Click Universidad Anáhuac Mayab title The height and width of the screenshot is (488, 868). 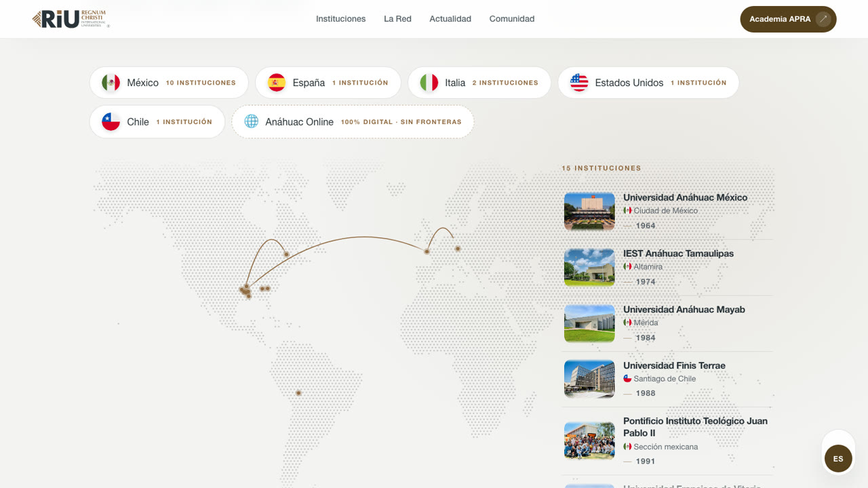[x=684, y=309]
